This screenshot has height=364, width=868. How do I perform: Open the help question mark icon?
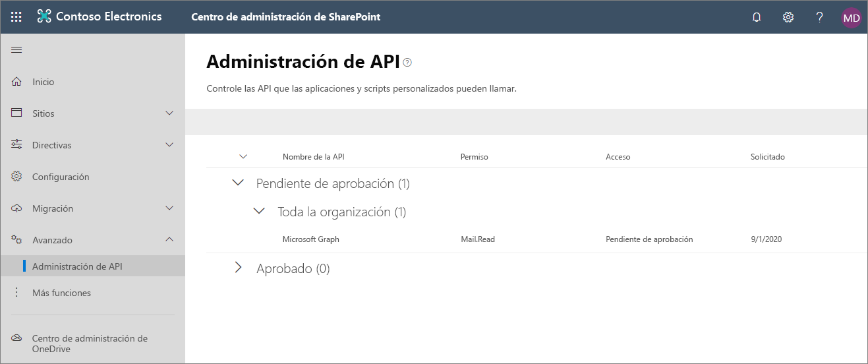coord(820,17)
